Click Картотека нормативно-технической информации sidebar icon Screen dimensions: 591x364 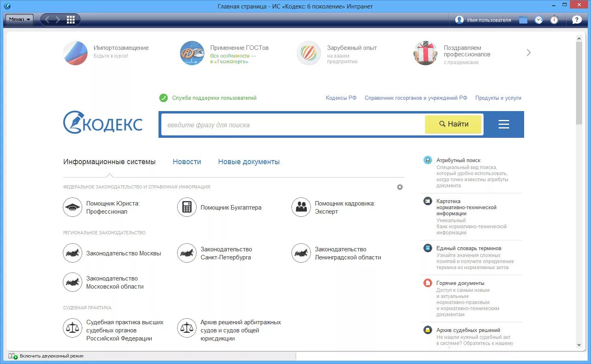[x=428, y=201]
